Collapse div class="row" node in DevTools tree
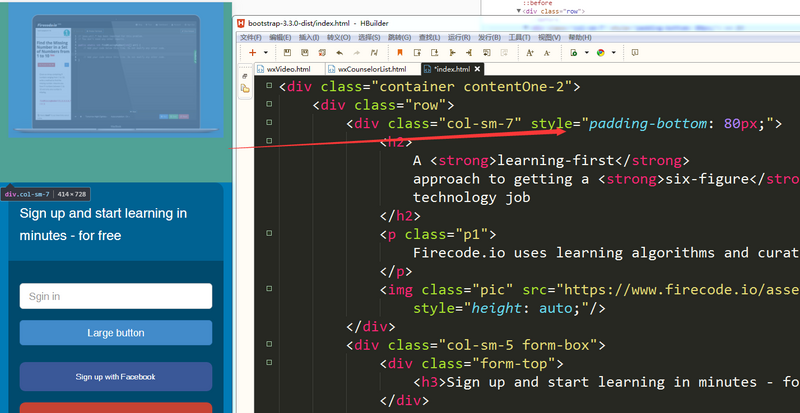800x413 pixels. (x=519, y=11)
